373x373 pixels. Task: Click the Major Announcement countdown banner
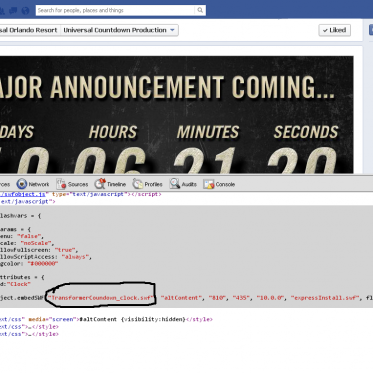176,115
